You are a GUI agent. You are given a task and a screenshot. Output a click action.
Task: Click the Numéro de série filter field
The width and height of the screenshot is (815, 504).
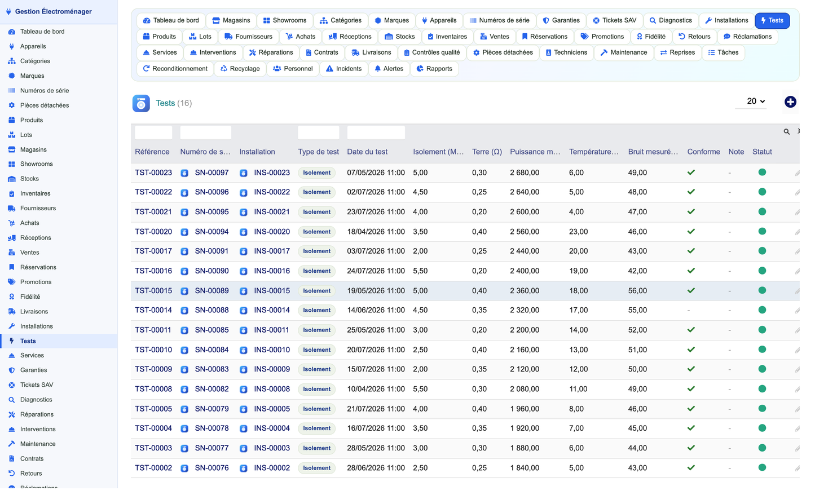click(205, 132)
